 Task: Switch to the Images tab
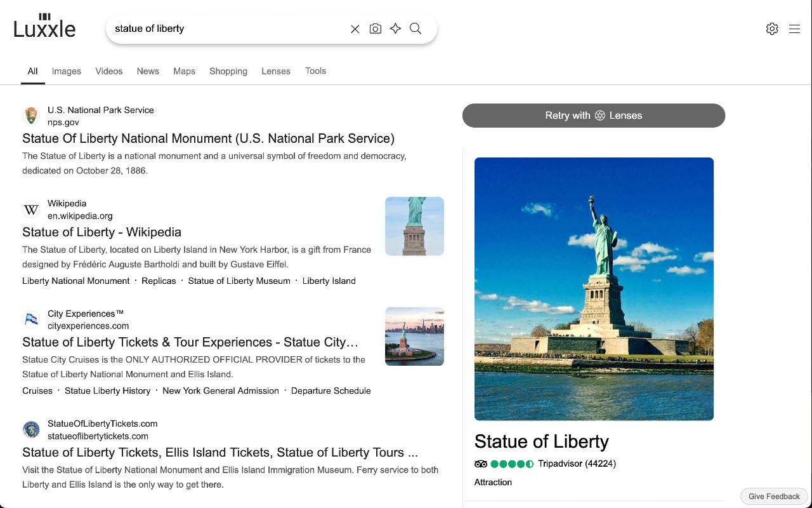[67, 71]
